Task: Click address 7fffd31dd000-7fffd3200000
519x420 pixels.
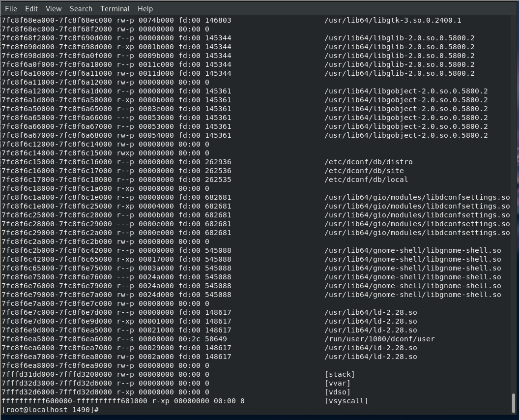Action: click(x=57, y=374)
